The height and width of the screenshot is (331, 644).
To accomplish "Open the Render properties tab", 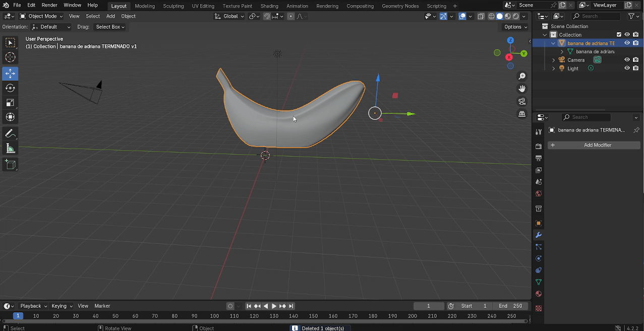I will (x=539, y=146).
